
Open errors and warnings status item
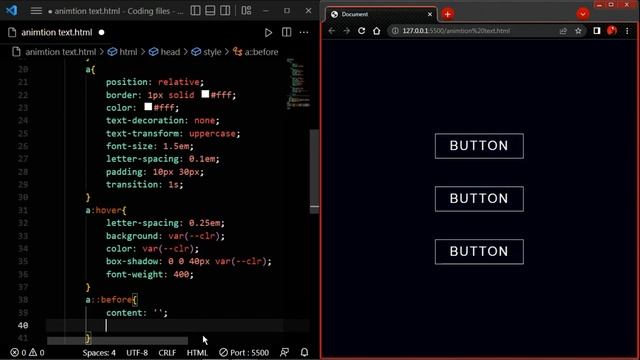click(x=27, y=352)
